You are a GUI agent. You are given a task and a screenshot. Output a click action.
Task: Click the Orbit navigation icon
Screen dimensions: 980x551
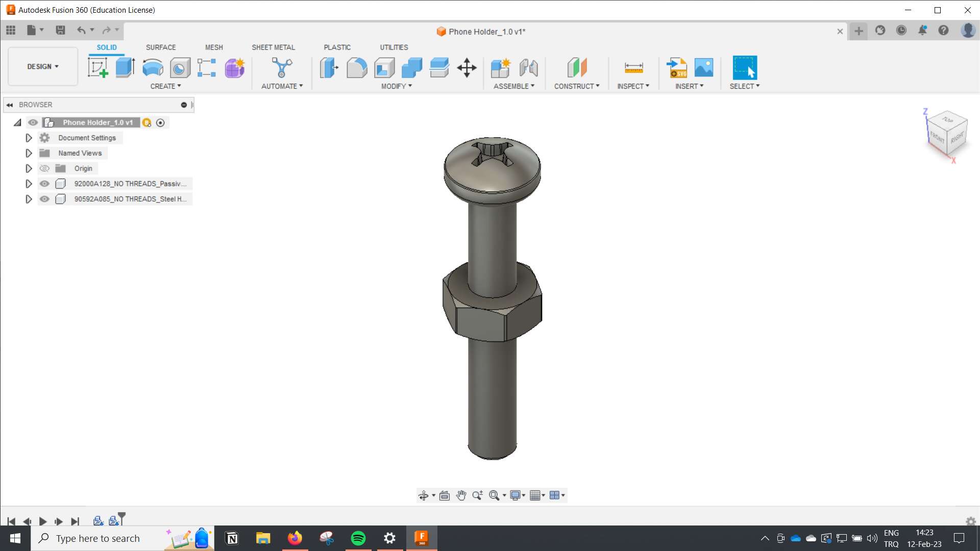click(424, 495)
